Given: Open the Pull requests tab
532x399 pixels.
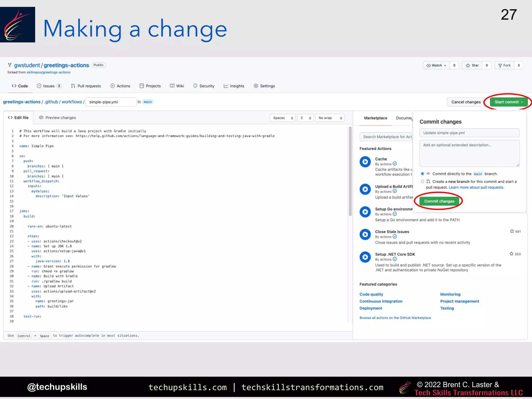Looking at the screenshot, I should [x=86, y=86].
